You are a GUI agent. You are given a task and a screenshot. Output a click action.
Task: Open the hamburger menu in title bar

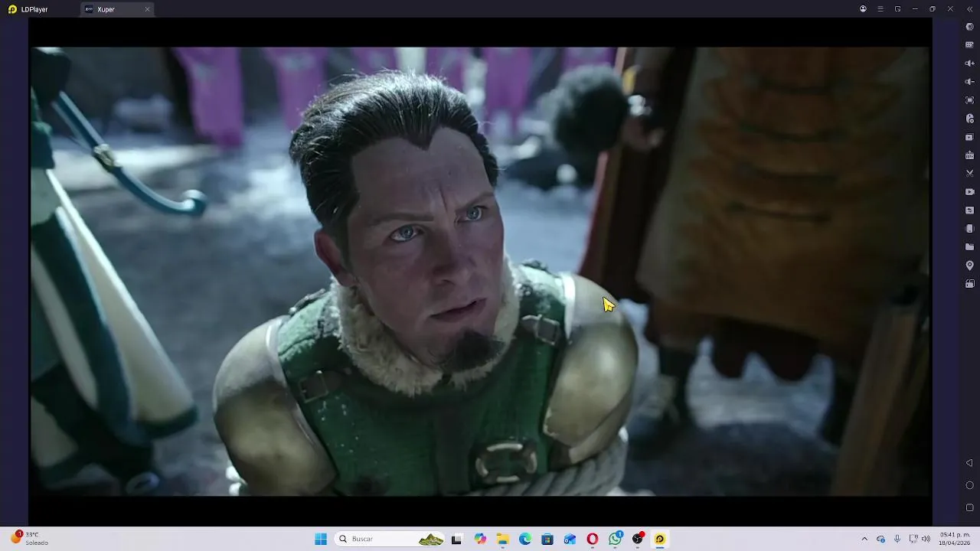coord(880,9)
